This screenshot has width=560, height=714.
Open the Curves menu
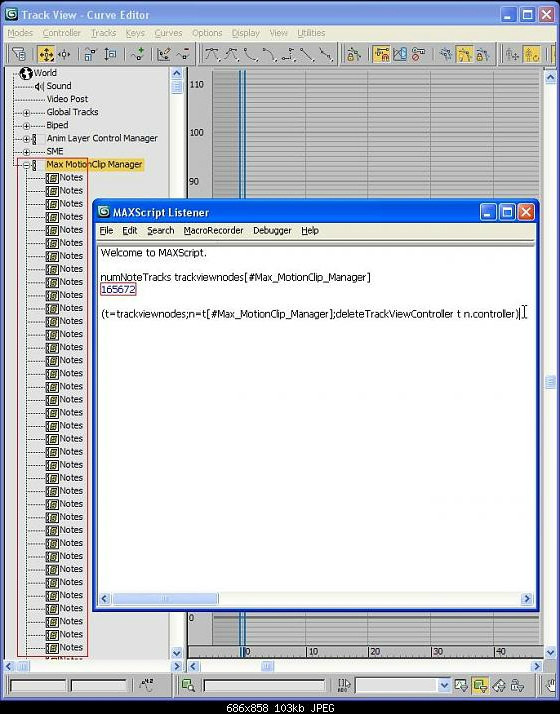(168, 33)
